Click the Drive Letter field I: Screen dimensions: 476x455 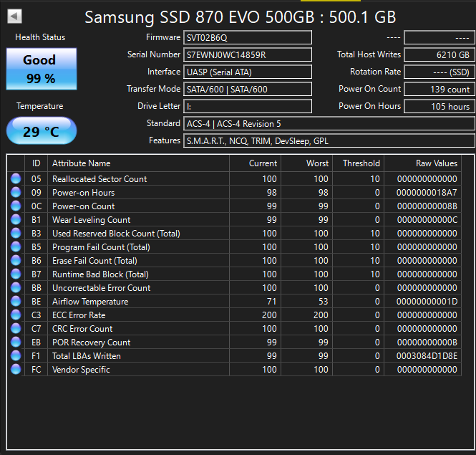pyautogui.click(x=248, y=106)
